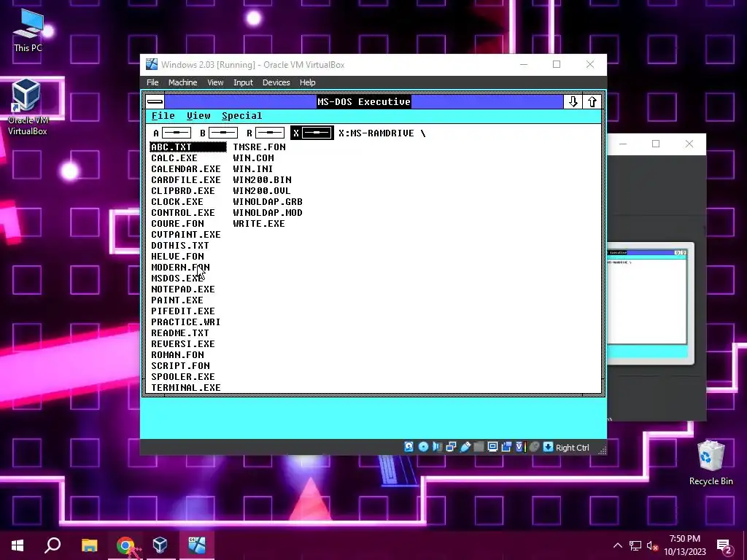Open Oracle VM VirtualBox desktop shortcut
Screen dimensions: 747x560
point(27,106)
